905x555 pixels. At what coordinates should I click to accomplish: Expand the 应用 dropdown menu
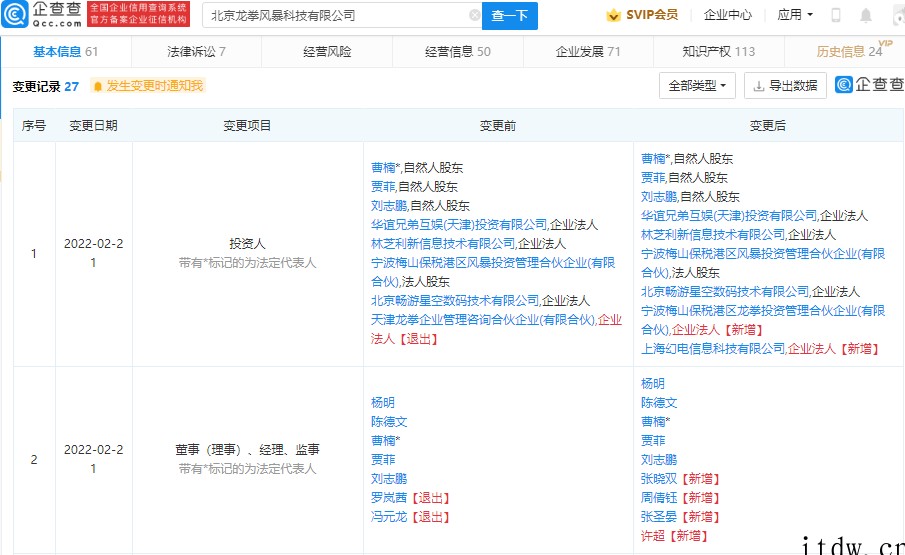click(x=795, y=15)
